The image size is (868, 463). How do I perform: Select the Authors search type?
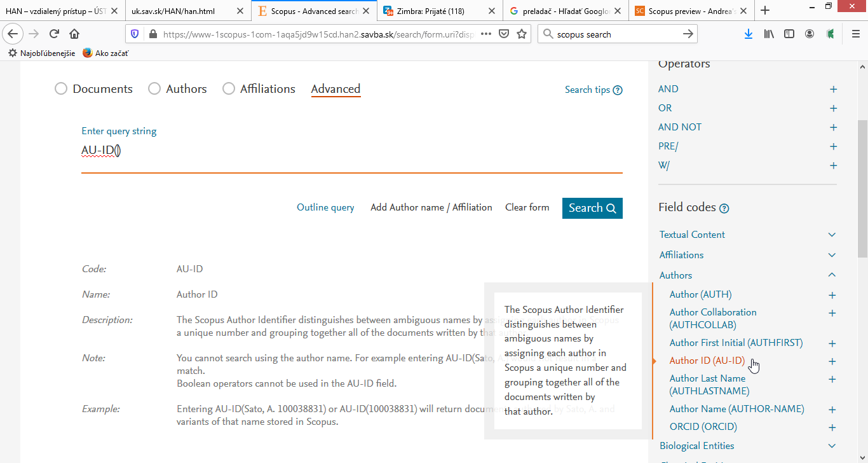coord(154,89)
